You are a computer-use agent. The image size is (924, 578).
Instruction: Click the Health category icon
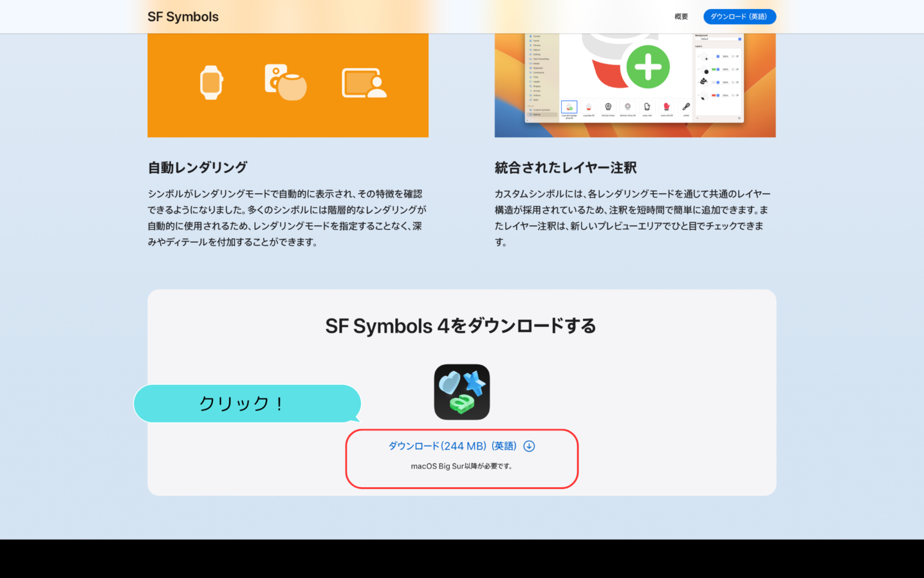coord(531,82)
